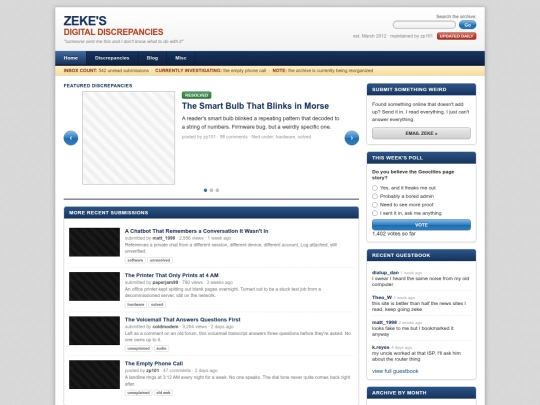Click submitter name paperjam99

(x=165, y=282)
